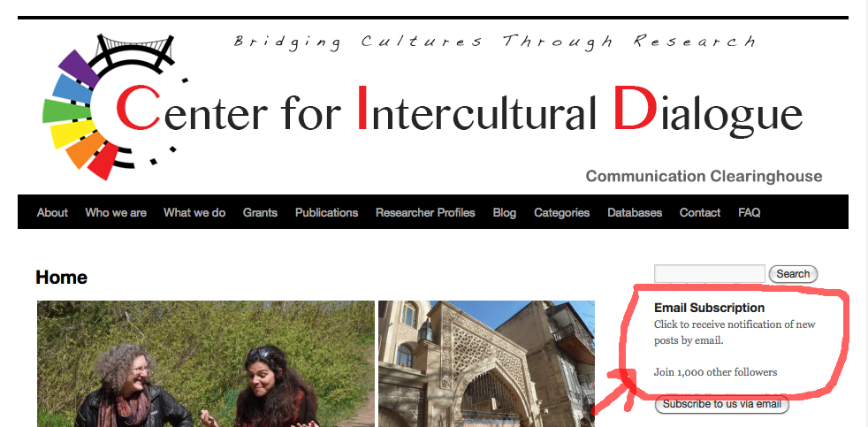Select Categories in the navigation bar
The image size is (868, 427).
click(562, 213)
